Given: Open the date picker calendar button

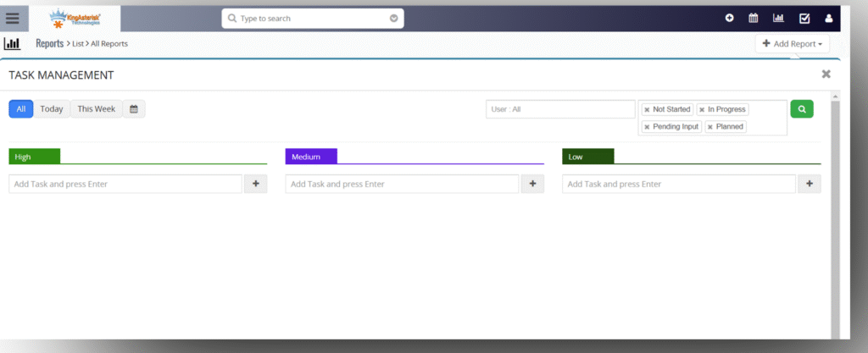Looking at the screenshot, I should point(134,109).
